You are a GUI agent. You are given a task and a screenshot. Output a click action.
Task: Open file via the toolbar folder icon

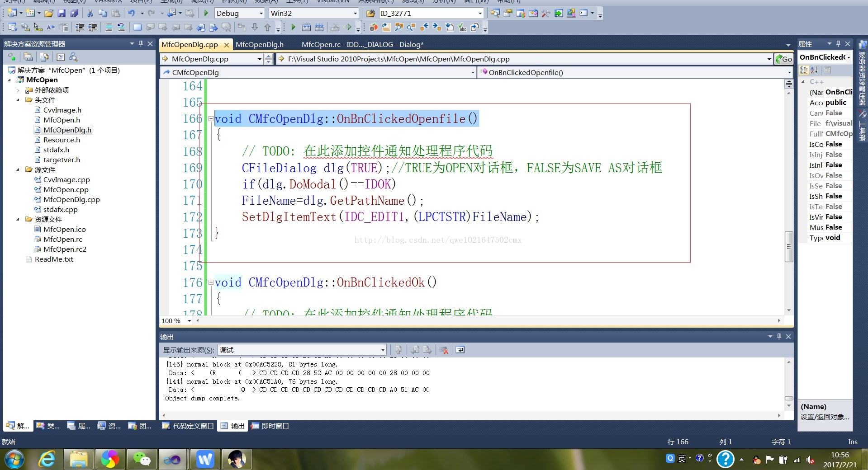[49, 13]
